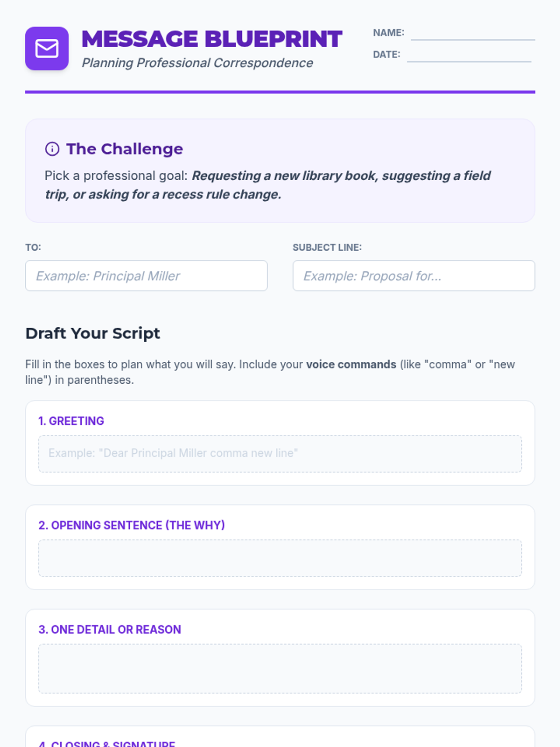560x747 pixels.
Task: Click the Planning Professional Correspondence subtitle
Action: (197, 63)
